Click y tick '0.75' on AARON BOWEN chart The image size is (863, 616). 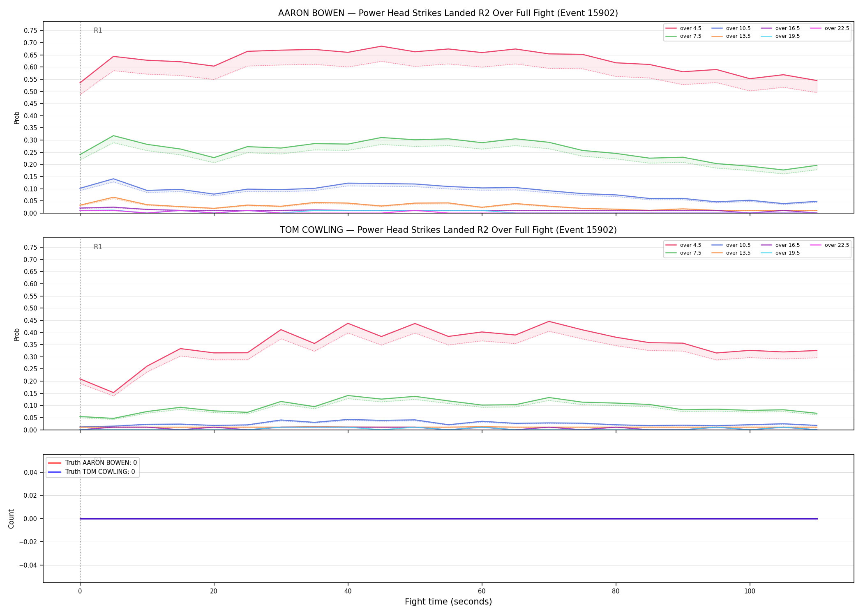pos(31,30)
